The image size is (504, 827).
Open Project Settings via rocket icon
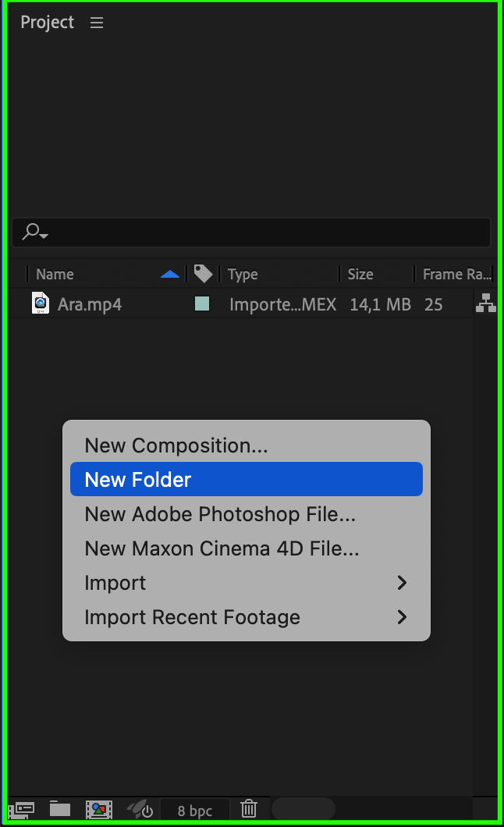click(x=140, y=810)
